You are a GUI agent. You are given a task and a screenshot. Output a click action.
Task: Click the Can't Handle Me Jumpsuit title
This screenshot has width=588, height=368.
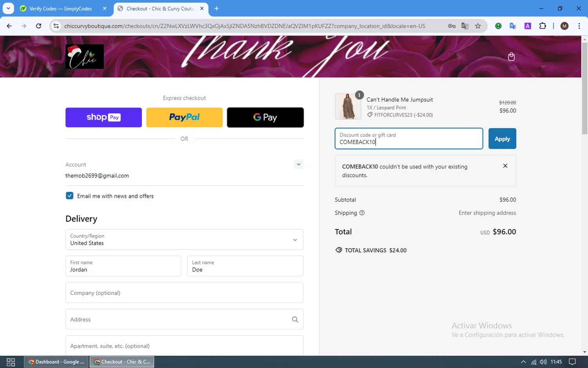tap(400, 100)
